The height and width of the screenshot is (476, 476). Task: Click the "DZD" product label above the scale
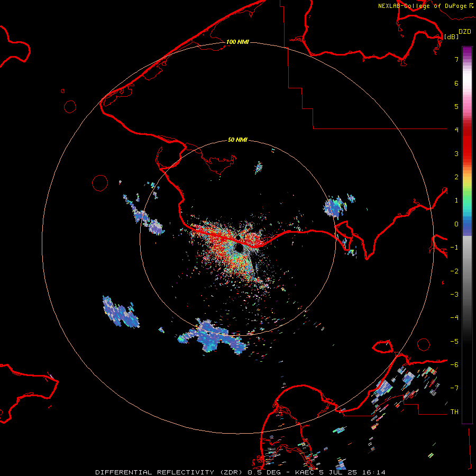(465, 32)
